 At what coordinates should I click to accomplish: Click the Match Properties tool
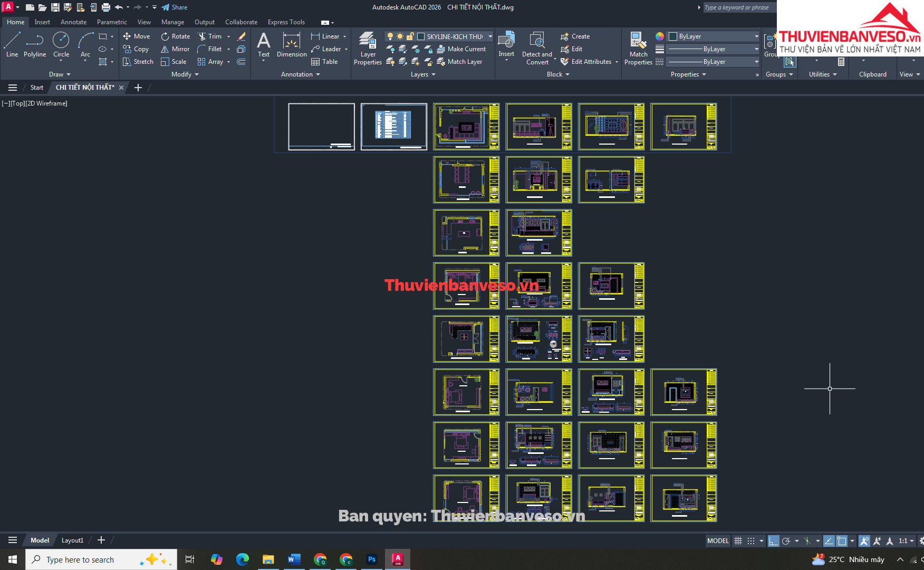coord(638,48)
